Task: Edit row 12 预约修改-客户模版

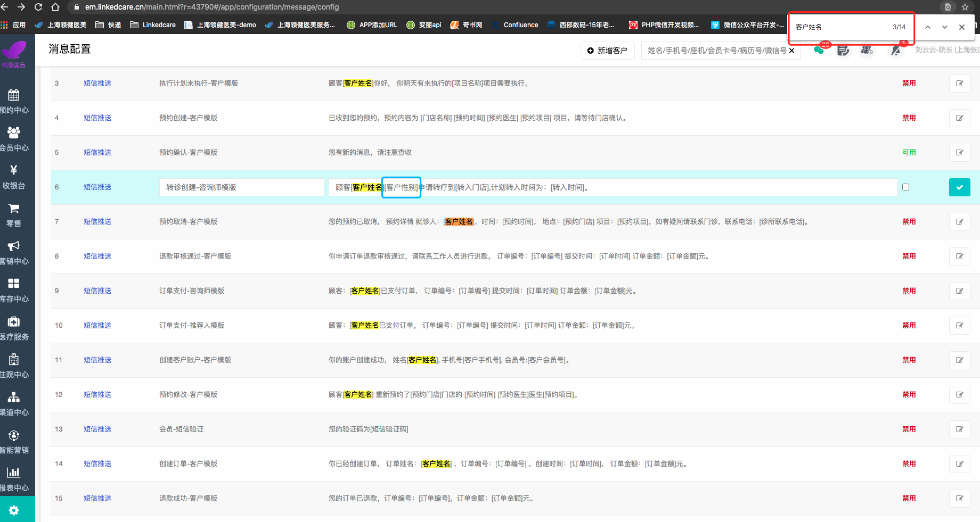Action: (x=959, y=395)
